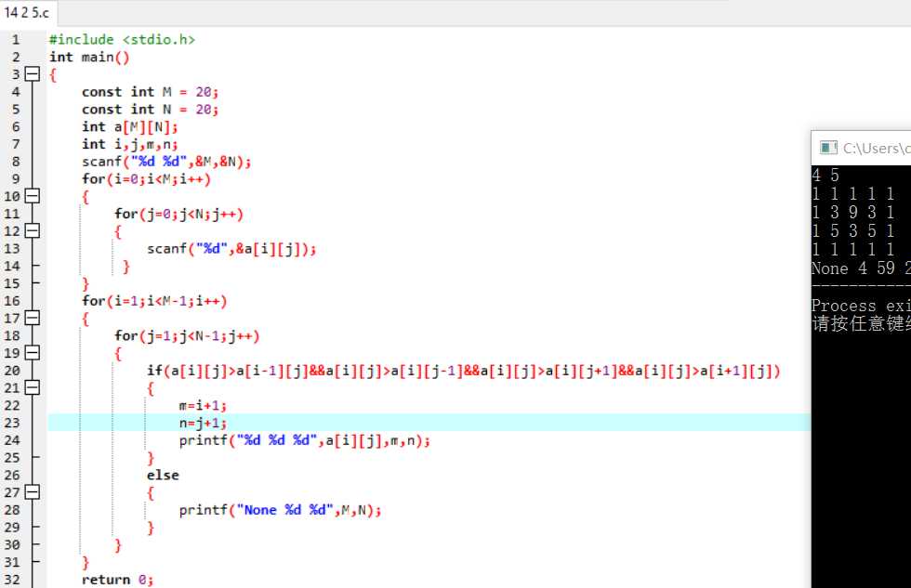Click the 'm=i+1;' statement
Image resolution: width=911 pixels, height=588 pixels.
203,405
